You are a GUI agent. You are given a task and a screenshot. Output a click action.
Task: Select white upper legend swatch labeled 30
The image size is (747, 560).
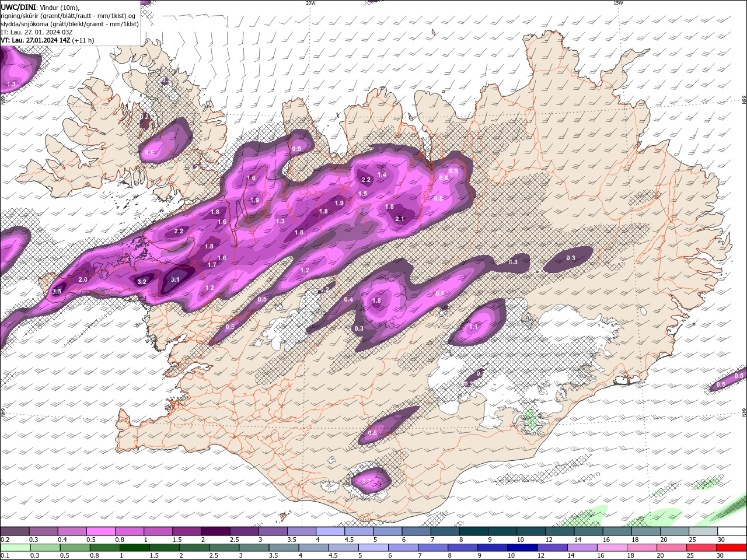click(x=732, y=531)
